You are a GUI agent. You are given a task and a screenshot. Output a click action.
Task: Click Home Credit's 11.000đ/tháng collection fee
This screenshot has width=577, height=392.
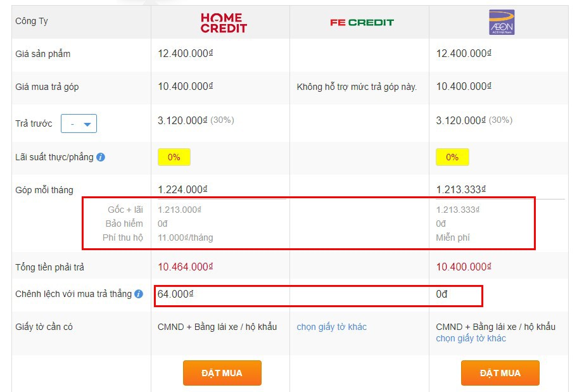[x=186, y=237]
